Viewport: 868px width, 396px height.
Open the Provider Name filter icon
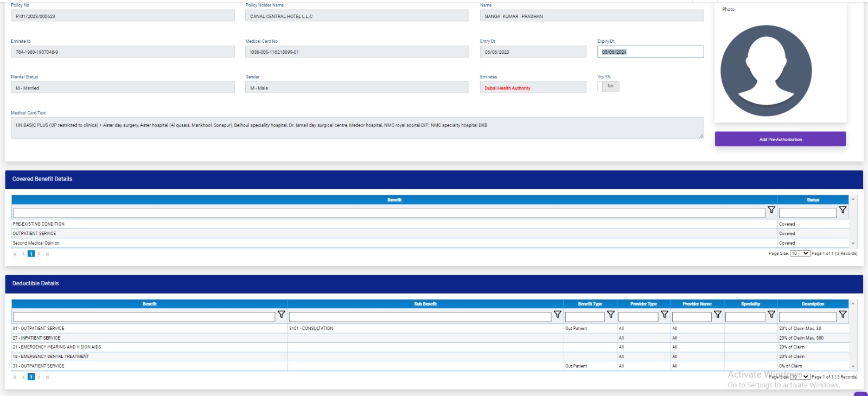point(717,315)
